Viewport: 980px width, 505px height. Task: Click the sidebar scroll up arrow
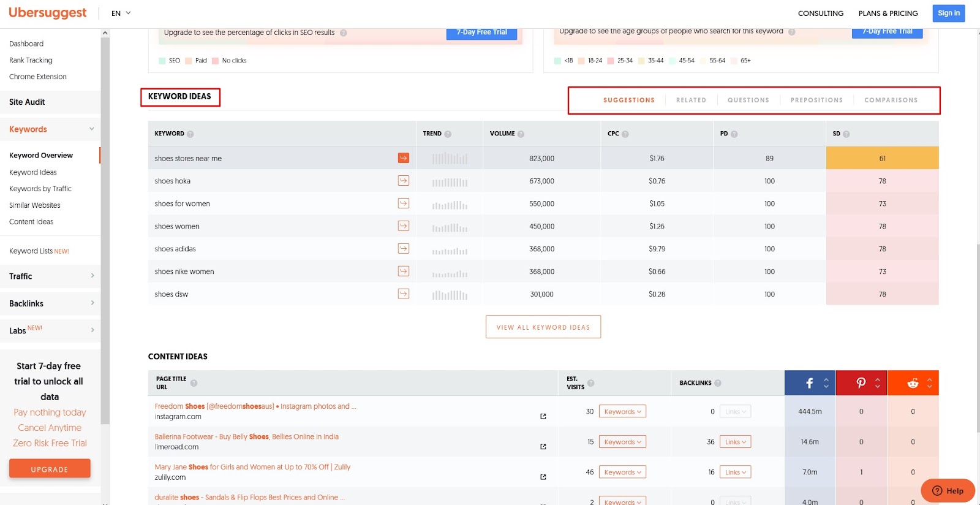(x=105, y=33)
